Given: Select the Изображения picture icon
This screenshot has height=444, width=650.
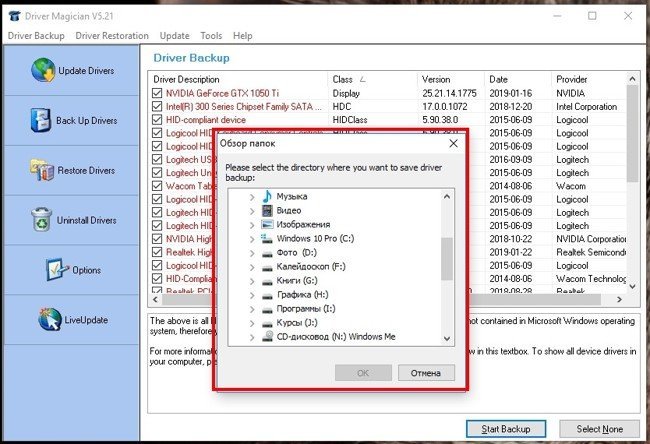Looking at the screenshot, I should (x=267, y=224).
